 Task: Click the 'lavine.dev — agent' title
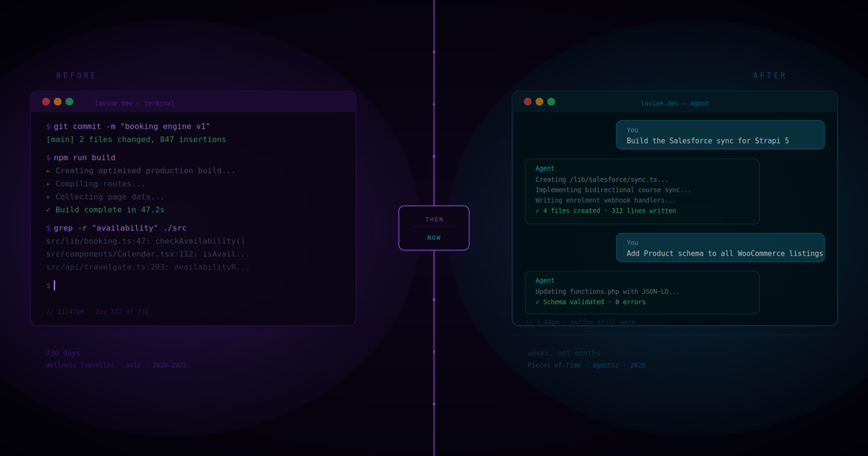tap(675, 104)
